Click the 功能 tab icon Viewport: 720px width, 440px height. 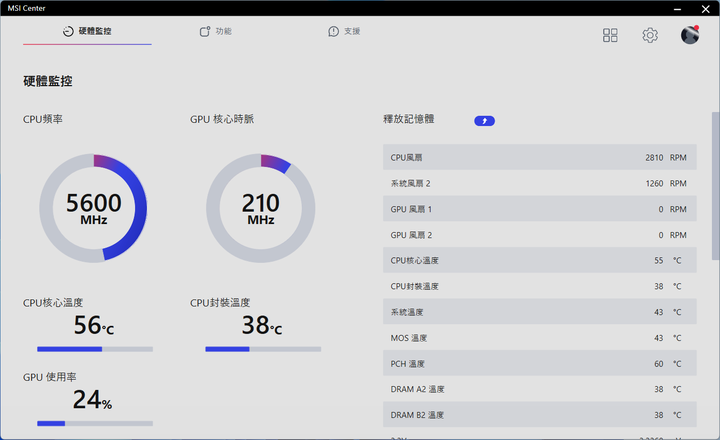click(205, 31)
